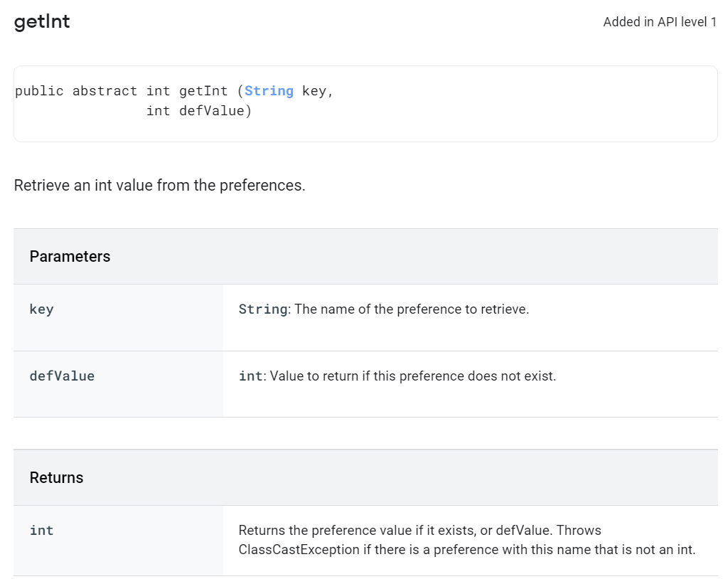Click the getInt section heading
This screenshot has height=579, width=728.
(x=42, y=22)
